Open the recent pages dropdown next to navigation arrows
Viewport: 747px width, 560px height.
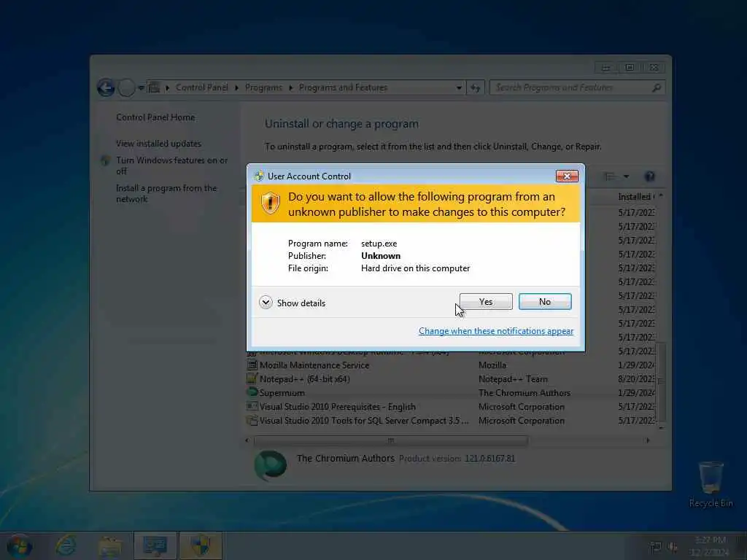click(x=141, y=88)
